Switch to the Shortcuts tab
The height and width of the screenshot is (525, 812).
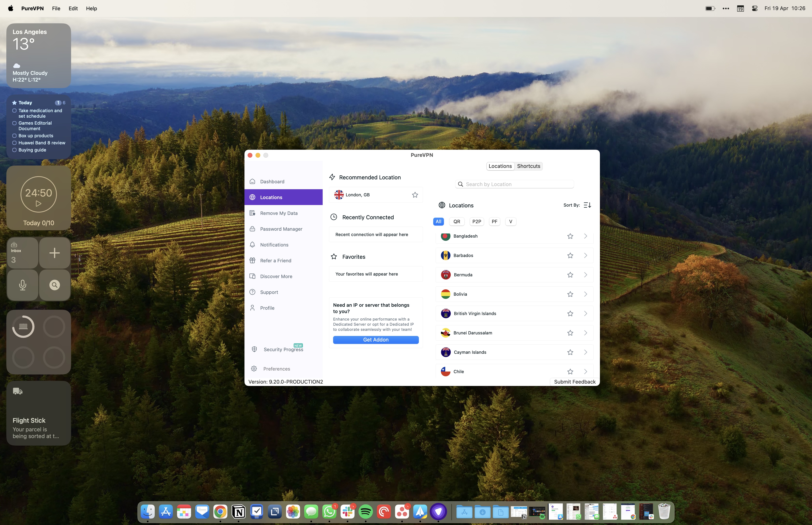tap(528, 166)
